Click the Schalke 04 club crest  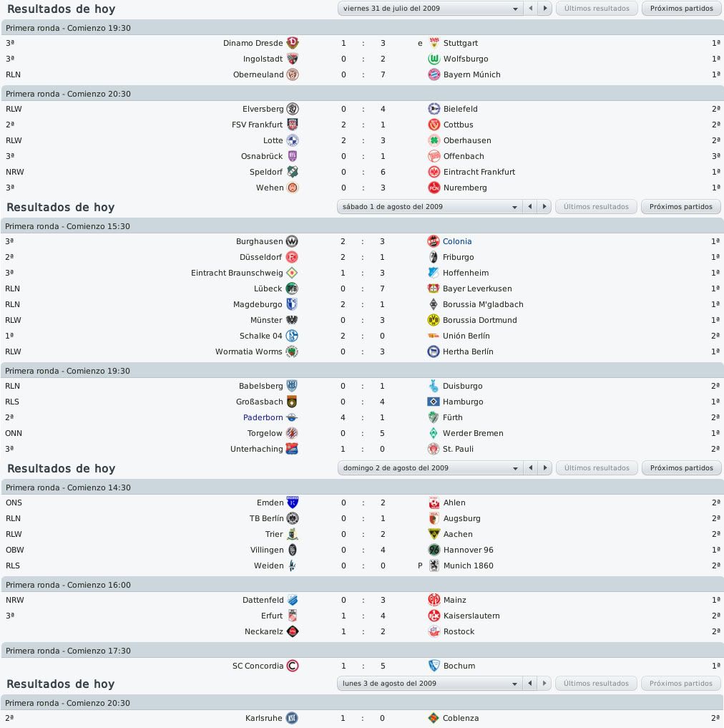pyautogui.click(x=291, y=336)
